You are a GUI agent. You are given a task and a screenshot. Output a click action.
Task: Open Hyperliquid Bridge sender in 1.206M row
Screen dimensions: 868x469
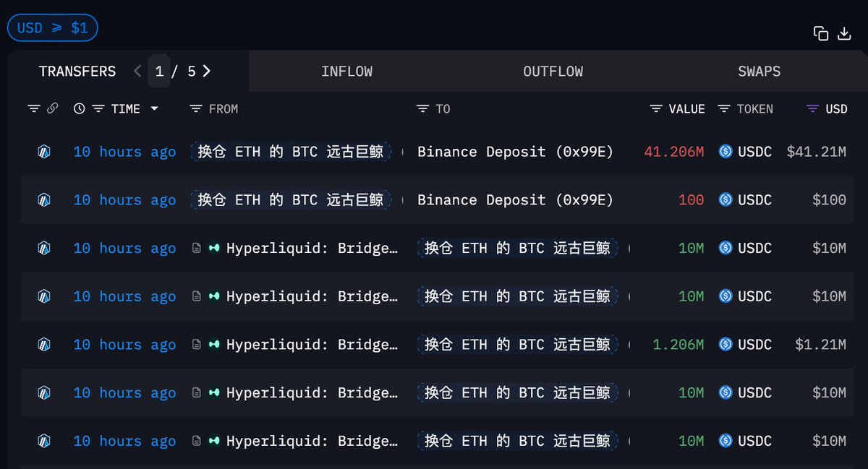coord(312,344)
